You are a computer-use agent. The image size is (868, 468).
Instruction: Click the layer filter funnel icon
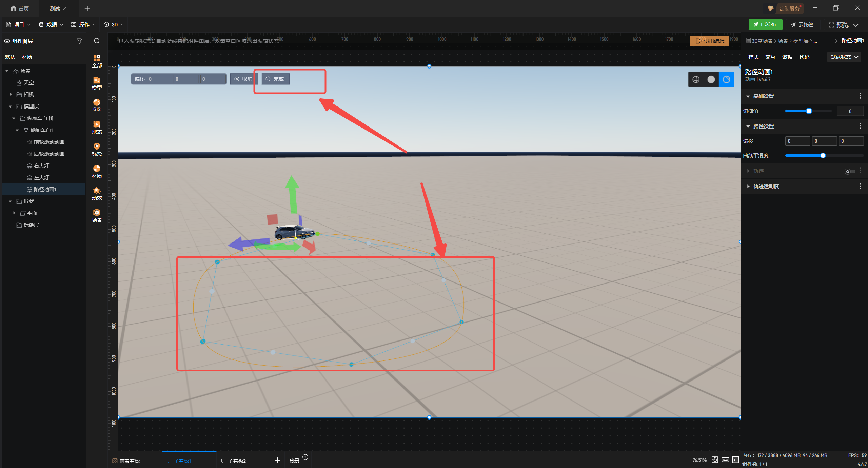(x=80, y=41)
